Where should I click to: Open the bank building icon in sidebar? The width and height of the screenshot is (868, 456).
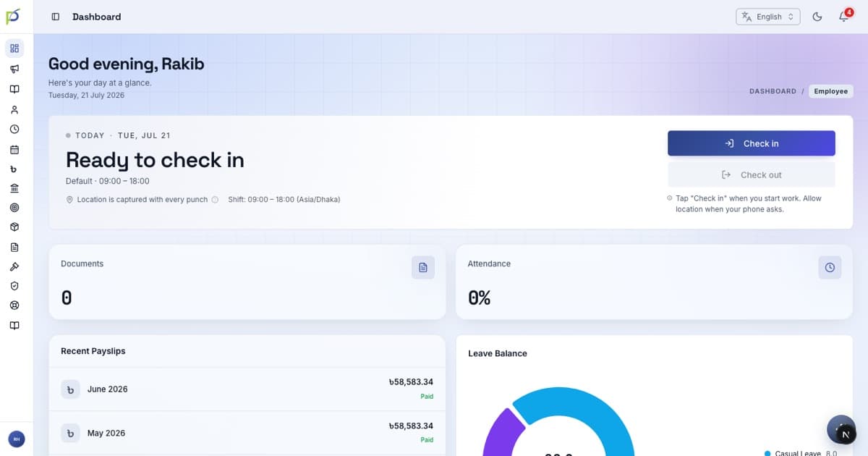[x=14, y=188]
